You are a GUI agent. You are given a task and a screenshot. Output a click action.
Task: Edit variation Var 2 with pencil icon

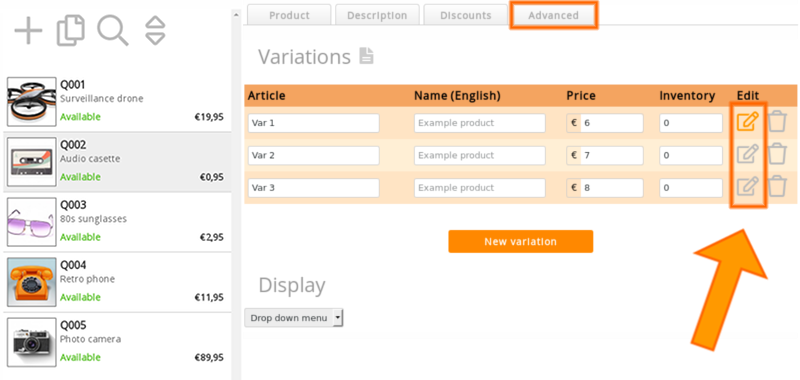click(x=747, y=154)
